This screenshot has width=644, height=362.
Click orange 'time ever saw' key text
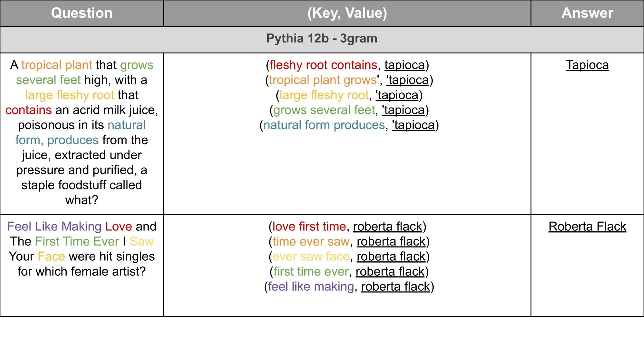311,242
